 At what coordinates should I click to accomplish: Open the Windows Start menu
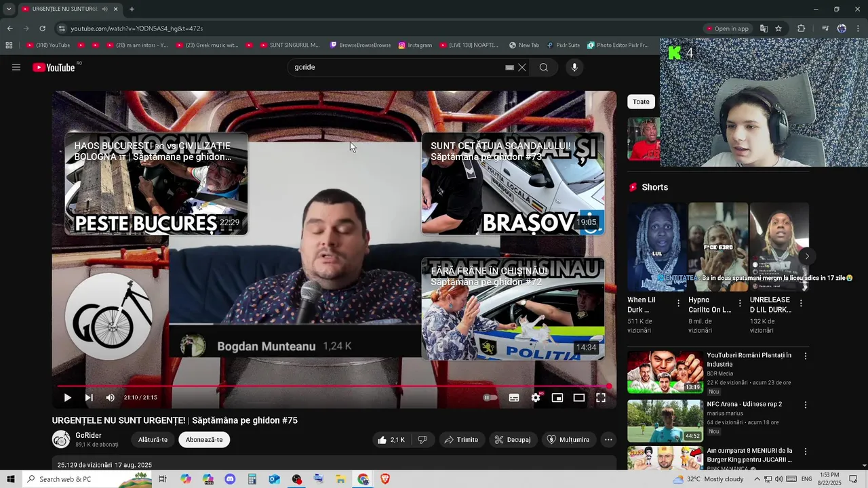pos(10,479)
